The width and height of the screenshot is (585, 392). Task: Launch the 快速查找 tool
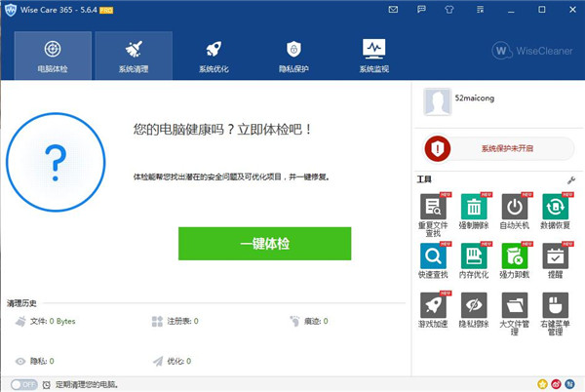(433, 260)
